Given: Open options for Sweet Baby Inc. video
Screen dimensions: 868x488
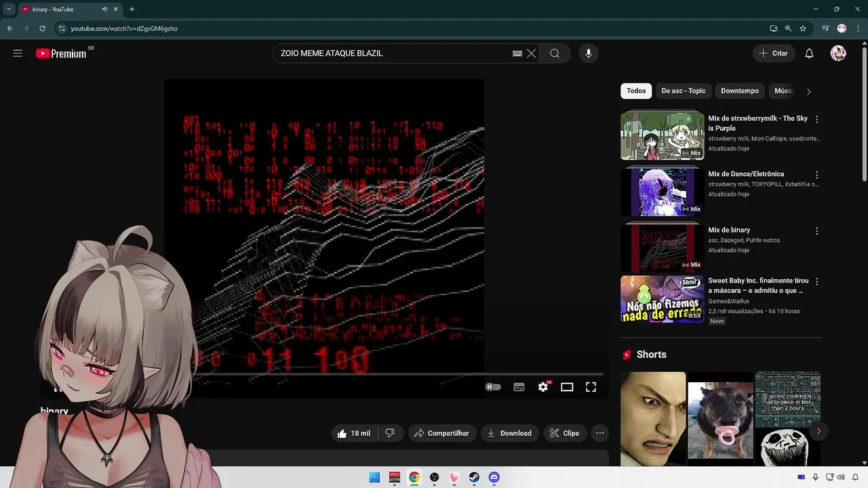Looking at the screenshot, I should 816,281.
